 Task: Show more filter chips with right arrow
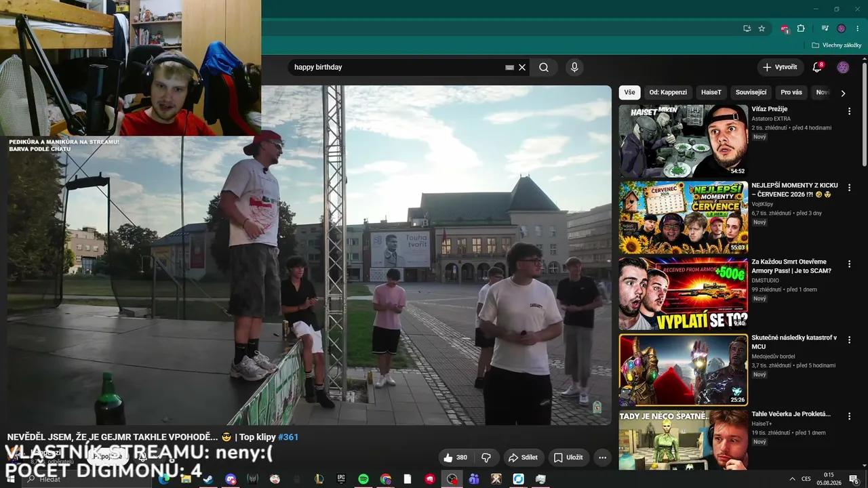click(843, 93)
